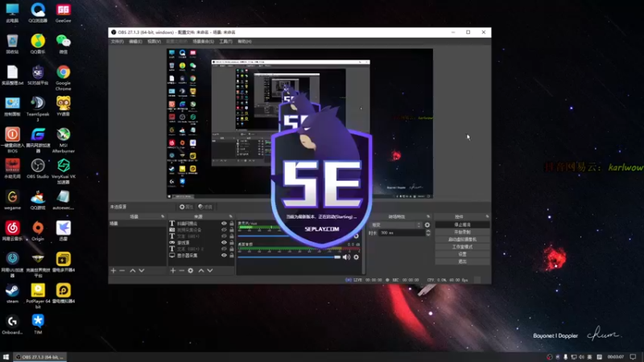Mute desktop audio via the speaker icon

[346, 257]
